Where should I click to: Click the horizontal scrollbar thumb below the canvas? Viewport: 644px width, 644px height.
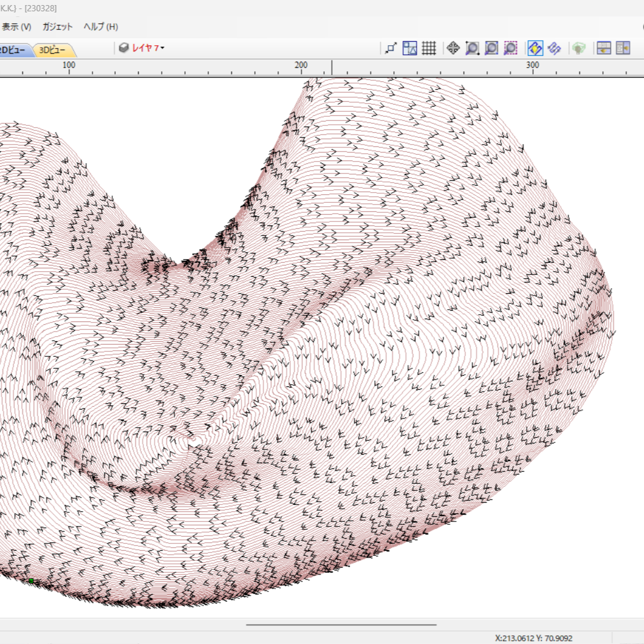click(341, 625)
